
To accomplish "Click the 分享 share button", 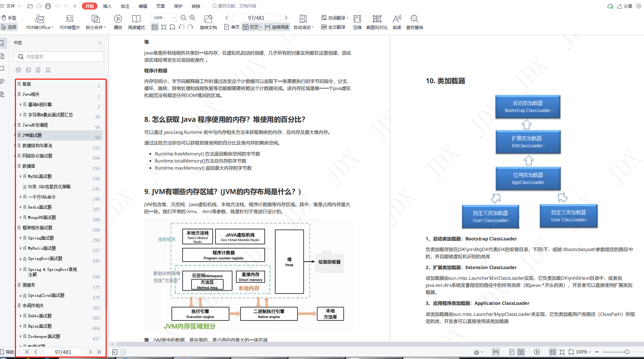I will (625, 6).
